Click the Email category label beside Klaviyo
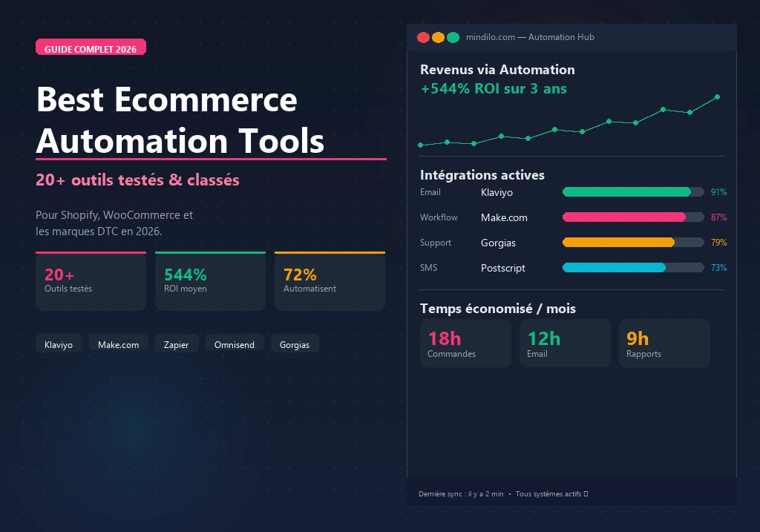 click(430, 192)
